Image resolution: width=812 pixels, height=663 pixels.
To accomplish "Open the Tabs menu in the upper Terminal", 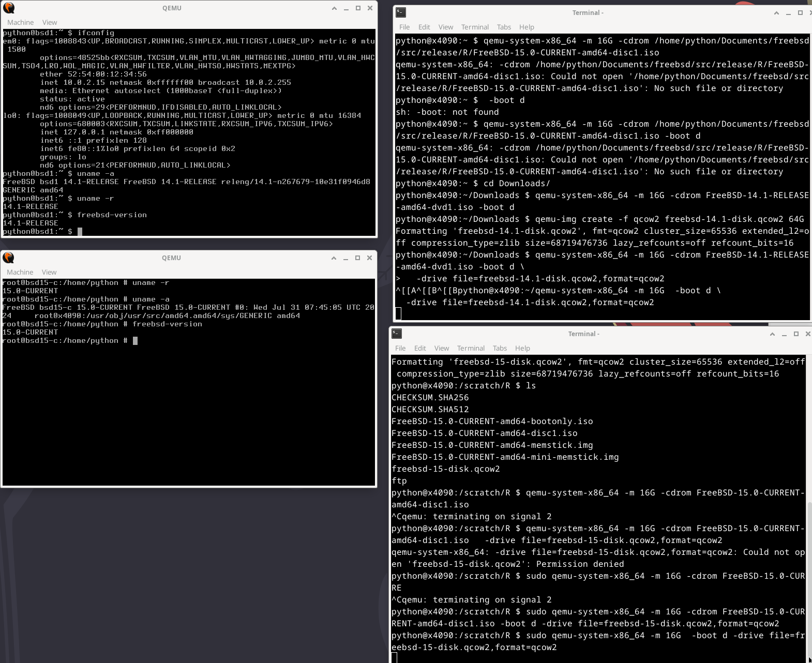I will pos(504,27).
